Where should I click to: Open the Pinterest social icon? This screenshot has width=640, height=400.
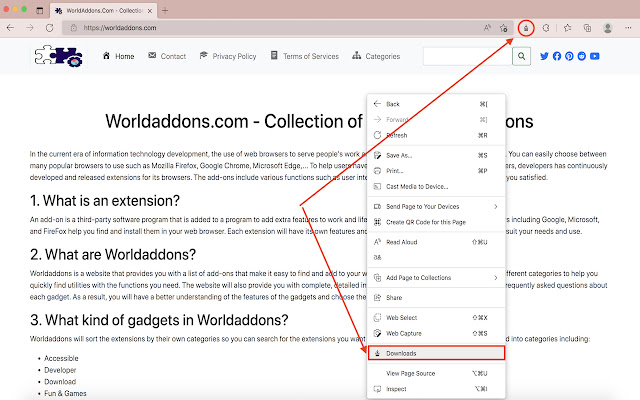(569, 56)
